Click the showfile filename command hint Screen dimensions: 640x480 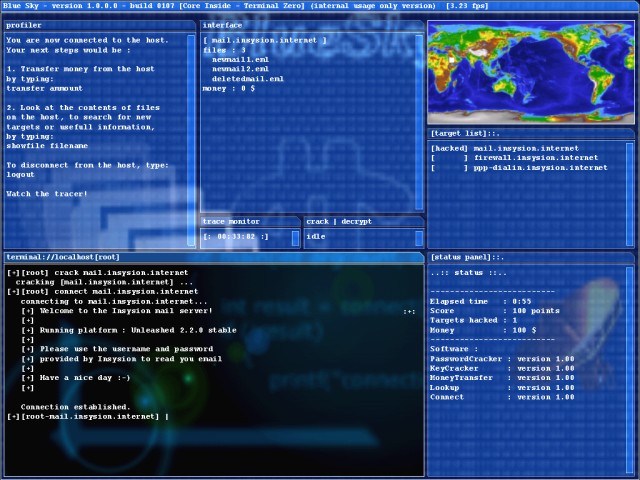pyautogui.click(x=47, y=146)
